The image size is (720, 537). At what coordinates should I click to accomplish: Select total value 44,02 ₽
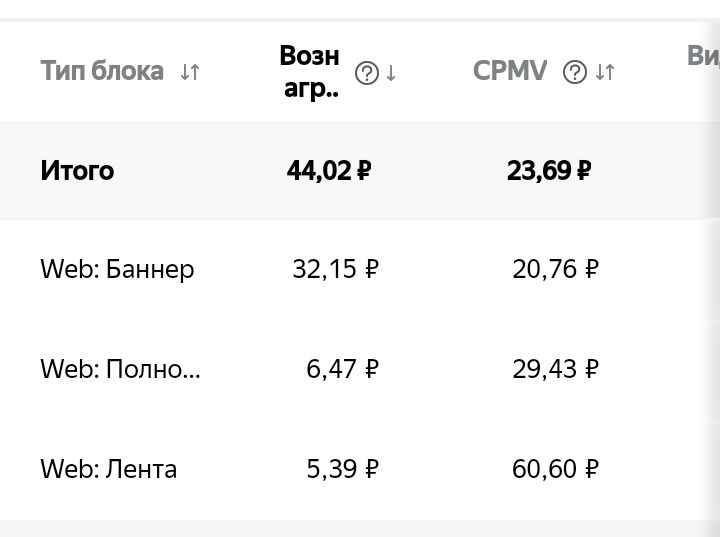pos(329,171)
